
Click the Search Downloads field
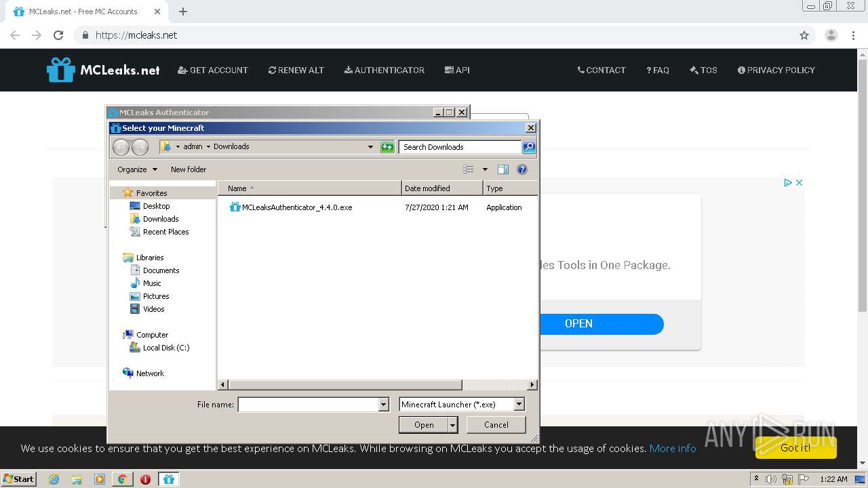pos(460,147)
